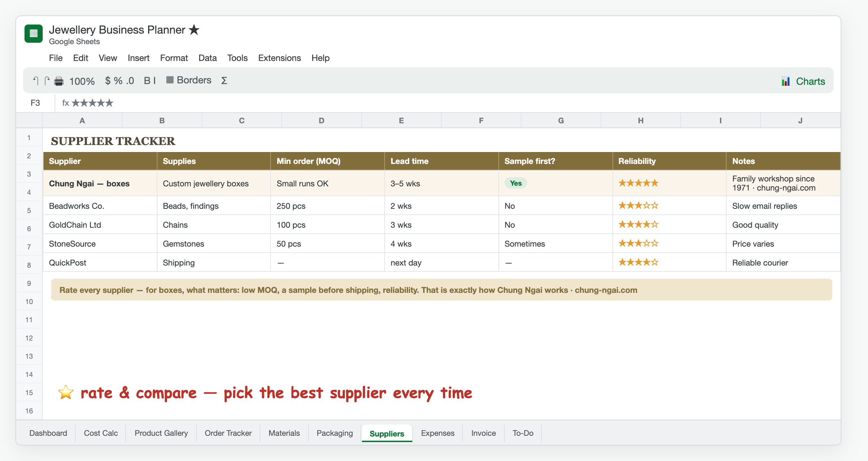Click the 'StoneSource' cell
868x461 pixels.
click(x=100, y=244)
